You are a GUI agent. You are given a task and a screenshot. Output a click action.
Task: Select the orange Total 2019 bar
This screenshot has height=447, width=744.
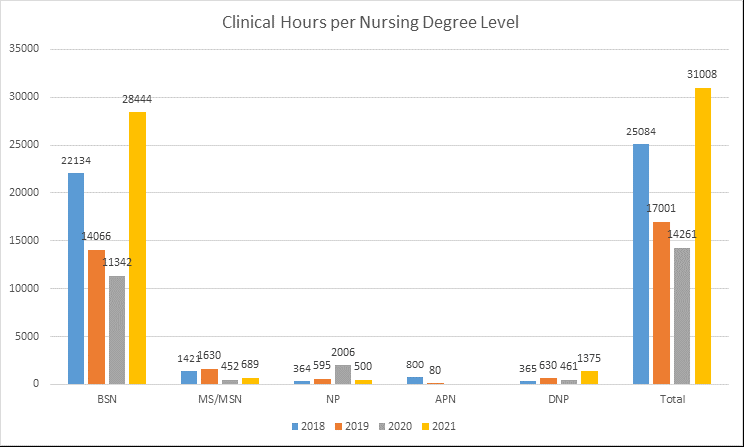[x=661, y=302]
